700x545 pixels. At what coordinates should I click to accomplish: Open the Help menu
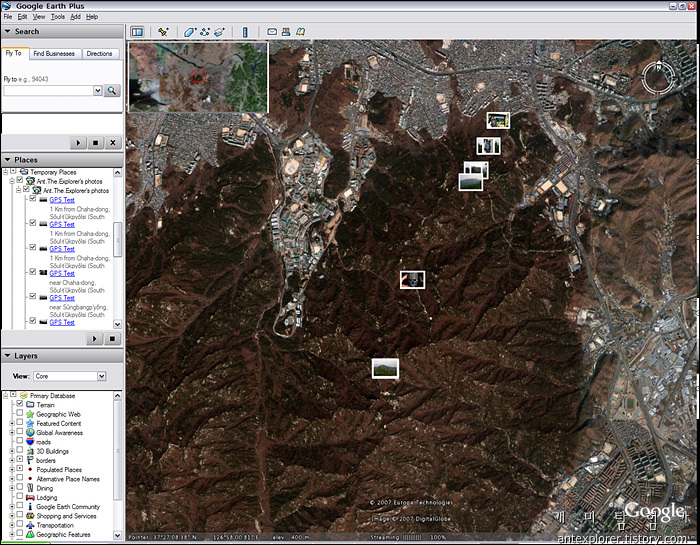[92, 17]
